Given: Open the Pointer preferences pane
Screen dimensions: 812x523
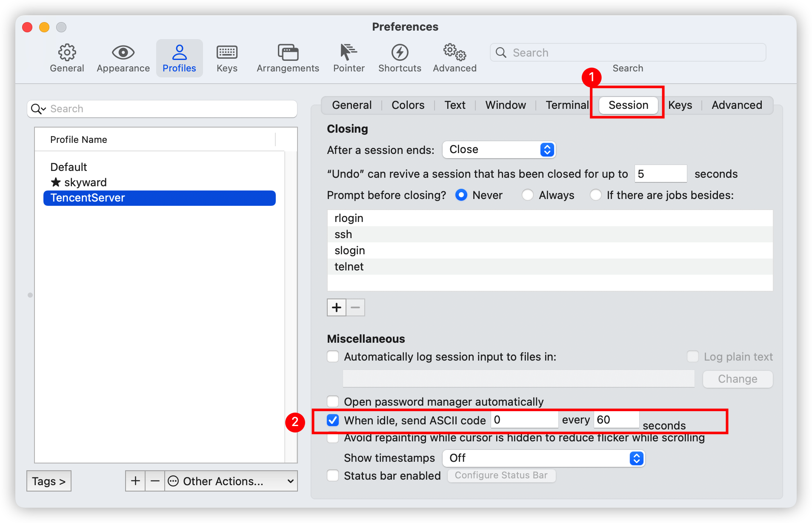Looking at the screenshot, I should click(349, 57).
